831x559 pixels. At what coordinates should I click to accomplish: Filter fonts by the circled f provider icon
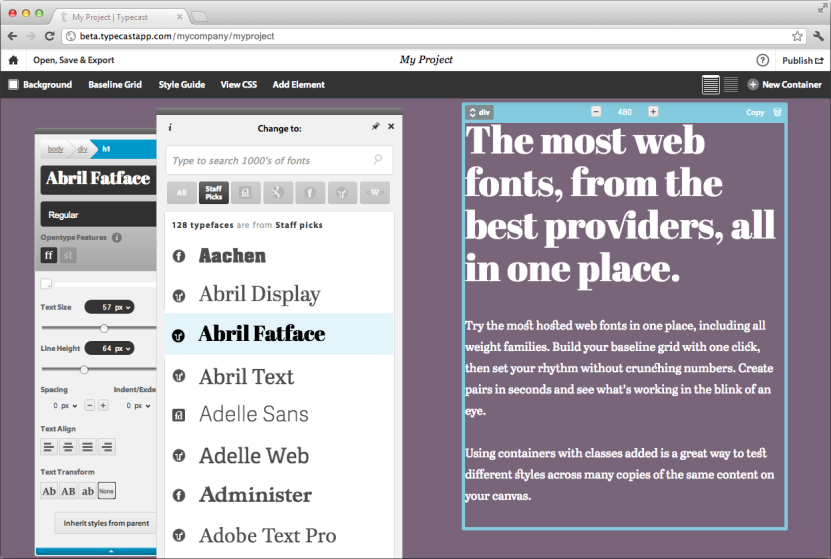click(310, 193)
